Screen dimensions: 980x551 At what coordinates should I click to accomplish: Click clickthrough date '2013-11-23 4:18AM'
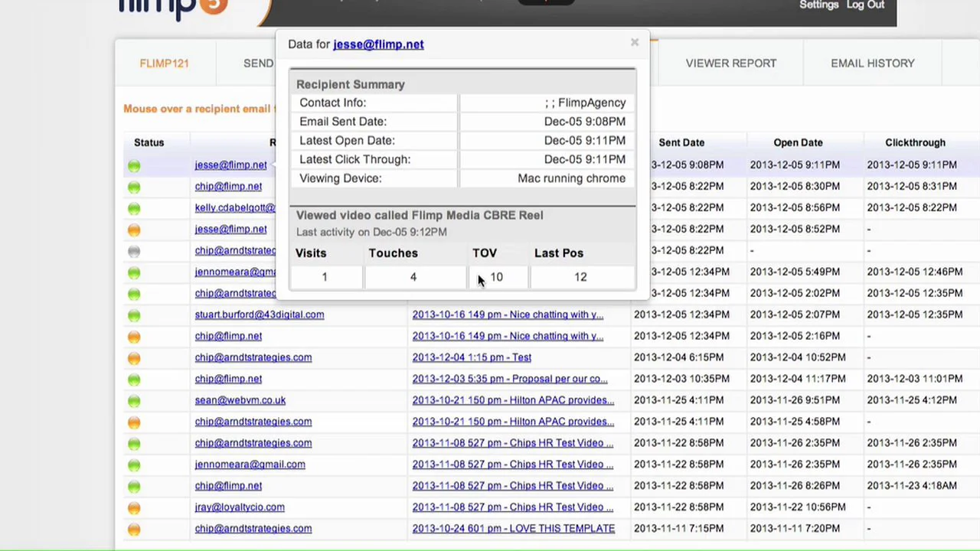click(x=911, y=486)
